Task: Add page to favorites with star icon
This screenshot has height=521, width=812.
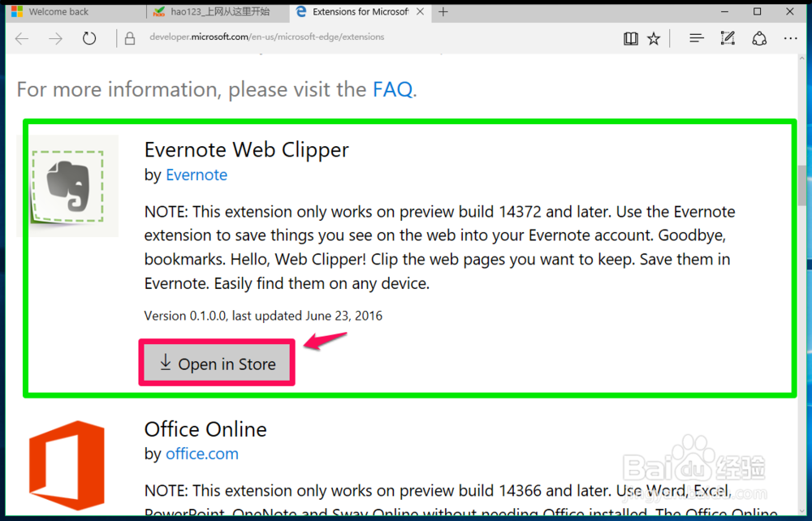Action: click(x=654, y=38)
